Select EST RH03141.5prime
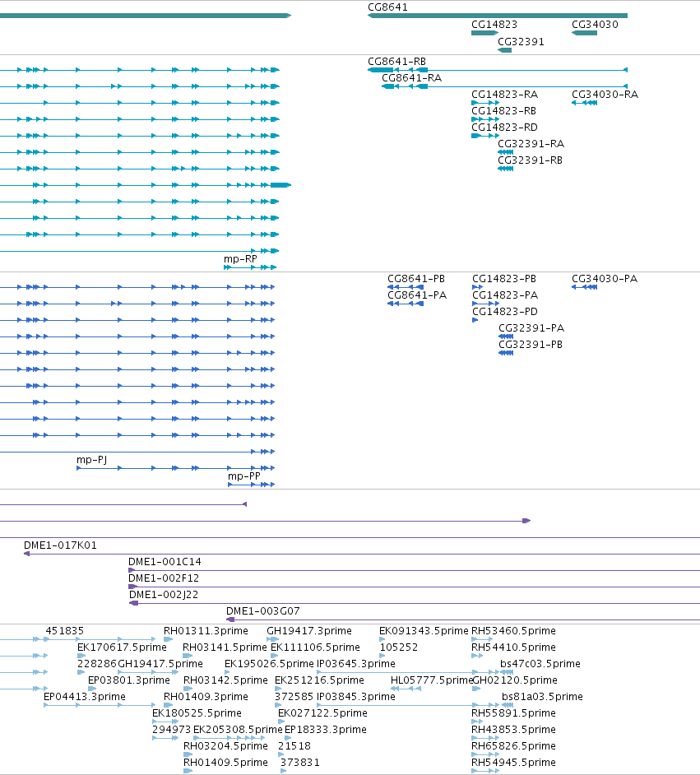700x775 pixels. [225, 647]
